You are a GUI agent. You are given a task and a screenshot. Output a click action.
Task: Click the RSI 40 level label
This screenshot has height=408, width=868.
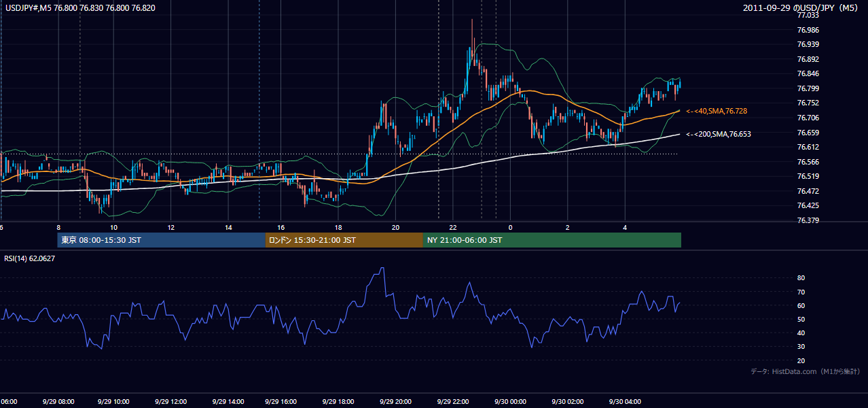[x=801, y=333]
